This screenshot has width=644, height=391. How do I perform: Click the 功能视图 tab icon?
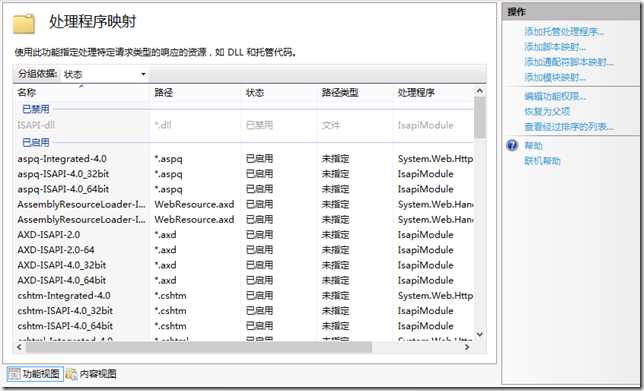(14, 374)
